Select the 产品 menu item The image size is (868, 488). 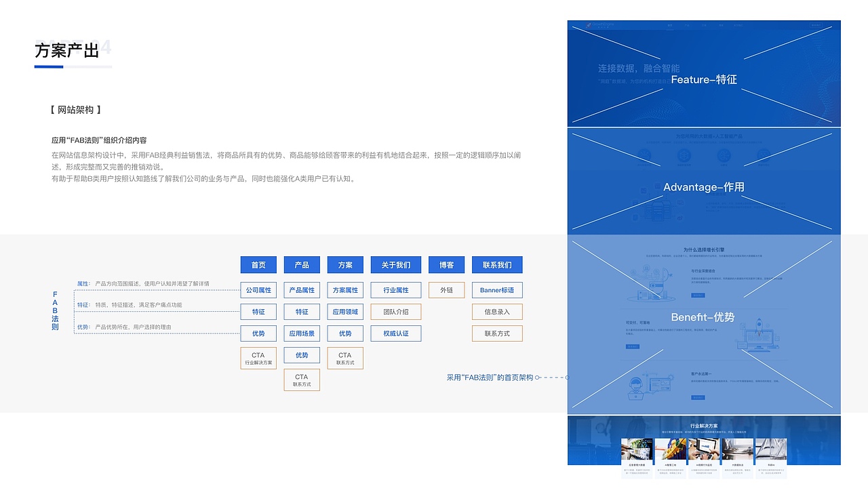click(x=302, y=265)
